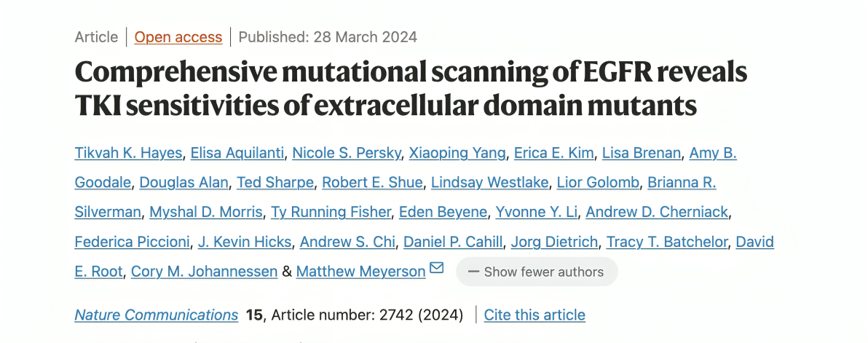Viewport: 868px width, 343px height.
Task: Open the Cite this article link
Action: point(534,315)
